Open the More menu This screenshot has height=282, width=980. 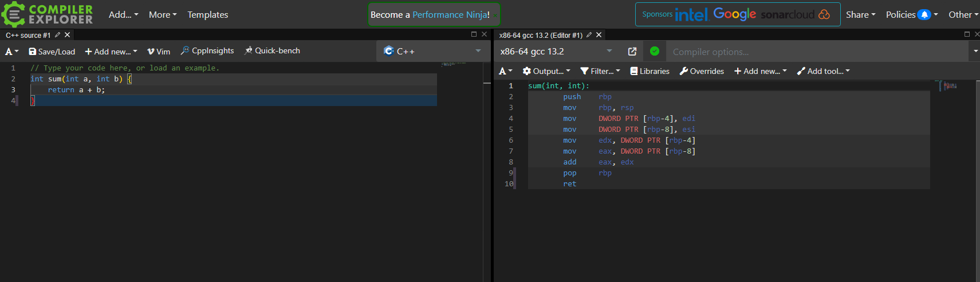coord(163,15)
